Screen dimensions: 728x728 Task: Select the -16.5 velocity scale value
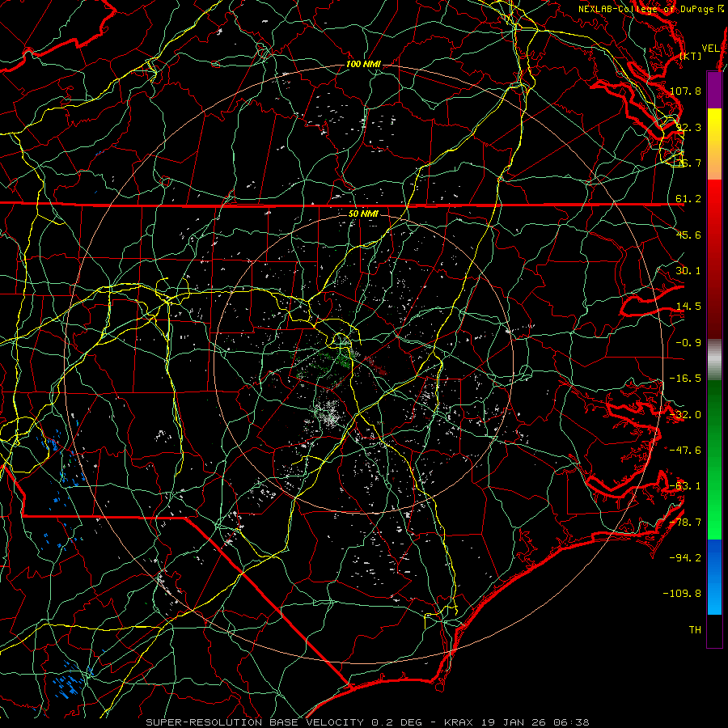(x=685, y=379)
